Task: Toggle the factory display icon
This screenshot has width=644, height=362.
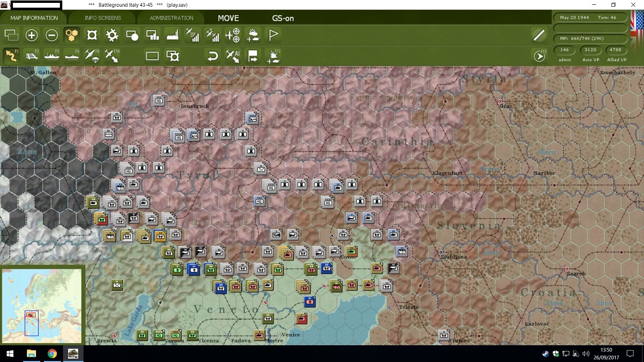Action: (172, 35)
